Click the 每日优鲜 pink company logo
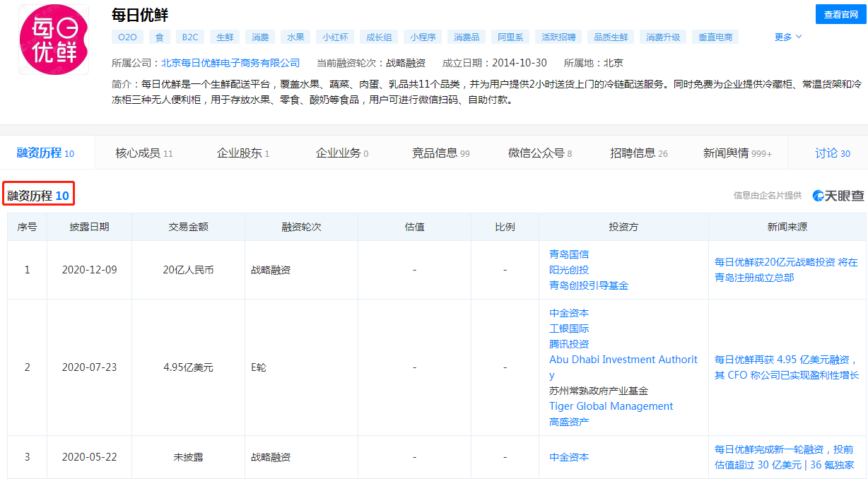 (x=54, y=40)
